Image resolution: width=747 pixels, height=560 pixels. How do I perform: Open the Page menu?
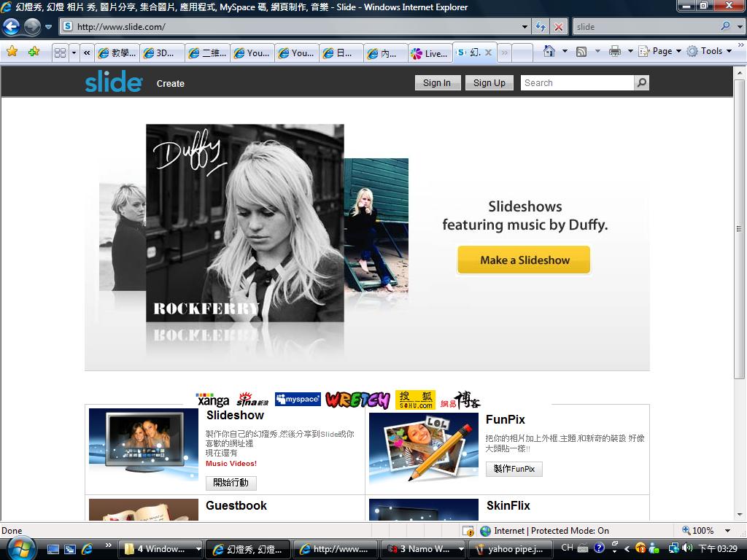coord(659,51)
